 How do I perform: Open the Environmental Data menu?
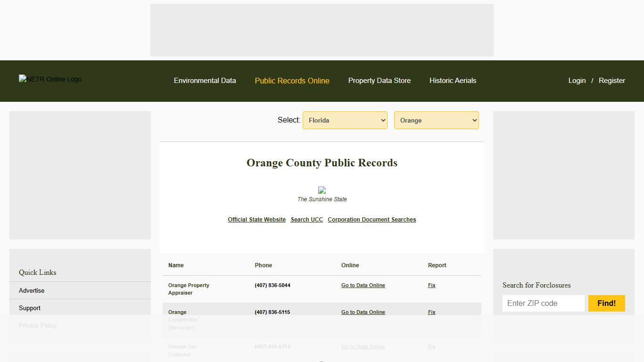[x=205, y=81]
